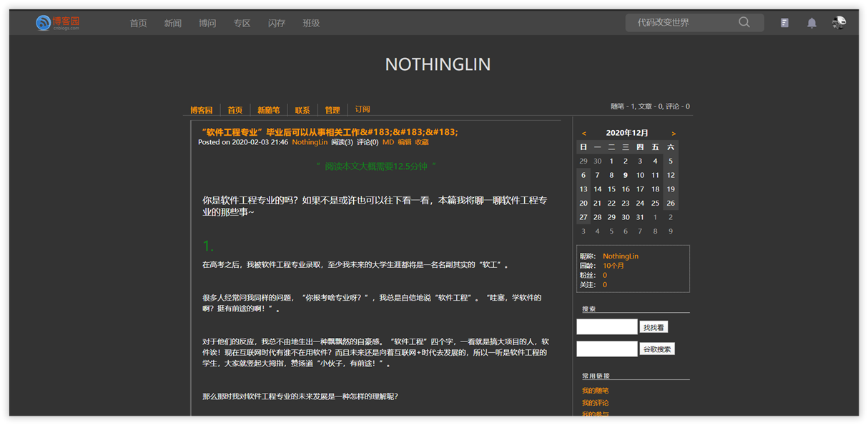Open the notification bell icon
Viewport: 868px width, 425px height.
[x=812, y=23]
